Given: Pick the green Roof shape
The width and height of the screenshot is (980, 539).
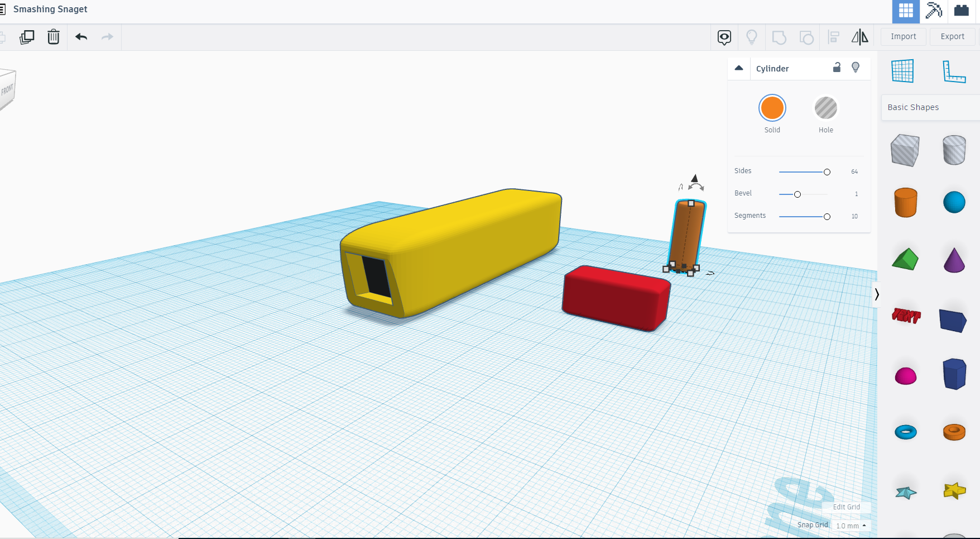Looking at the screenshot, I should point(905,259).
